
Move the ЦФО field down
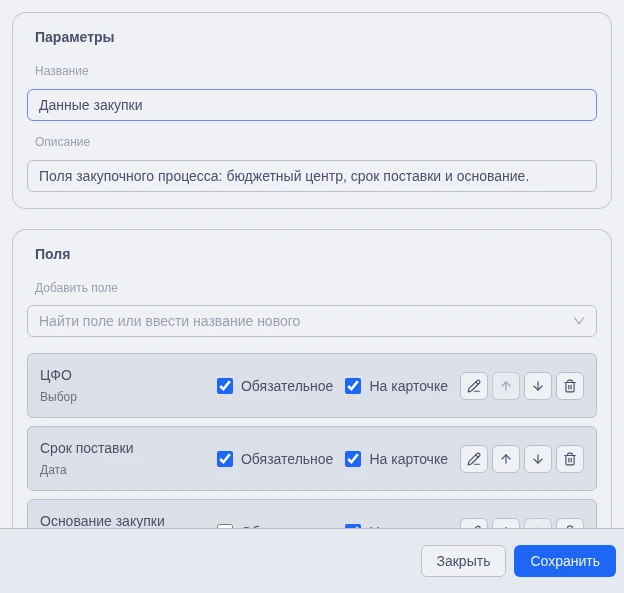pyautogui.click(x=538, y=386)
